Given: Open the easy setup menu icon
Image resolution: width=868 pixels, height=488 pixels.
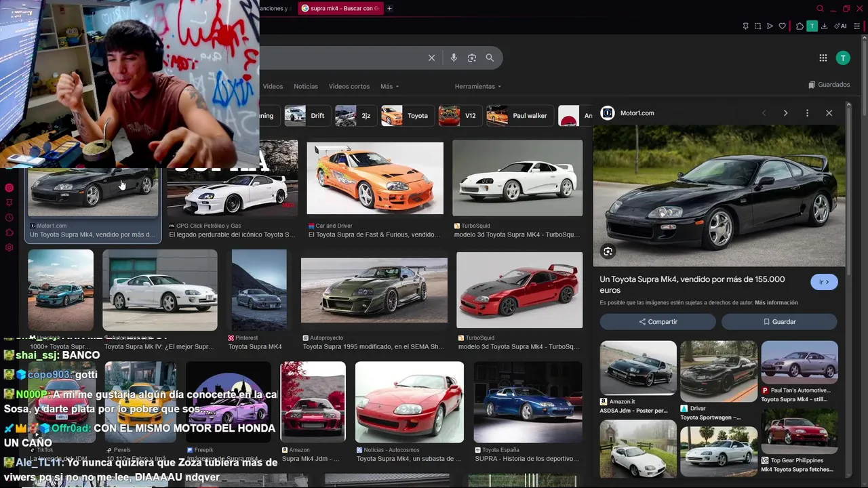Looking at the screenshot, I should (856, 26).
